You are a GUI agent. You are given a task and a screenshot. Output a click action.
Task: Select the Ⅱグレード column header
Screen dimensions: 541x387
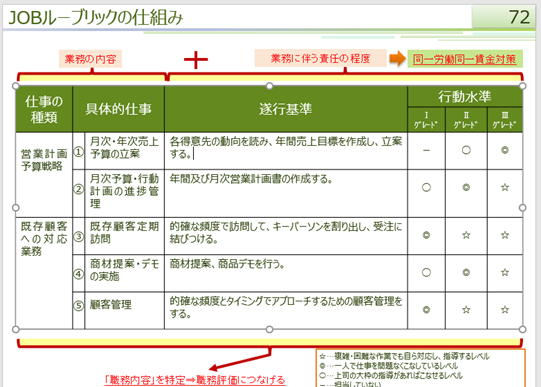pyautogui.click(x=466, y=120)
